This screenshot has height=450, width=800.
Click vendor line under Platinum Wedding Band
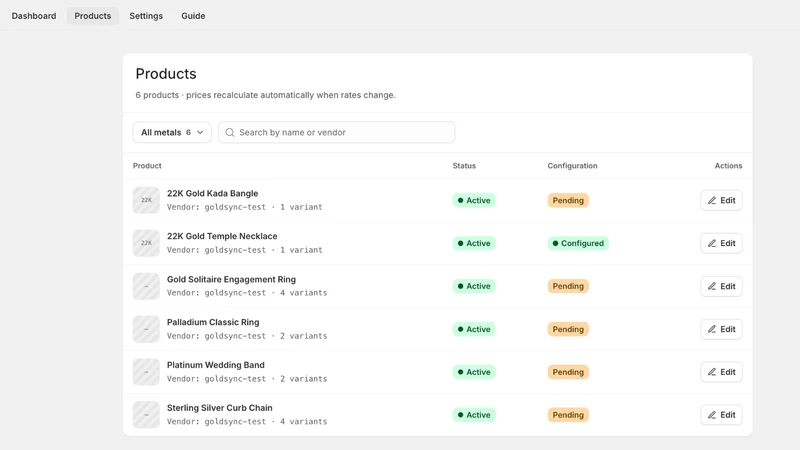pyautogui.click(x=247, y=379)
